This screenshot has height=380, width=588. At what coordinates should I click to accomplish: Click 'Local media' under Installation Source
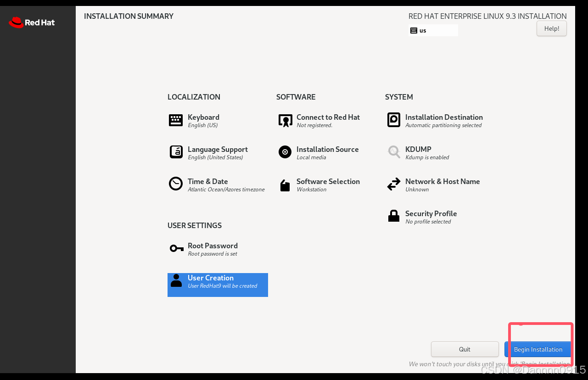click(x=311, y=157)
